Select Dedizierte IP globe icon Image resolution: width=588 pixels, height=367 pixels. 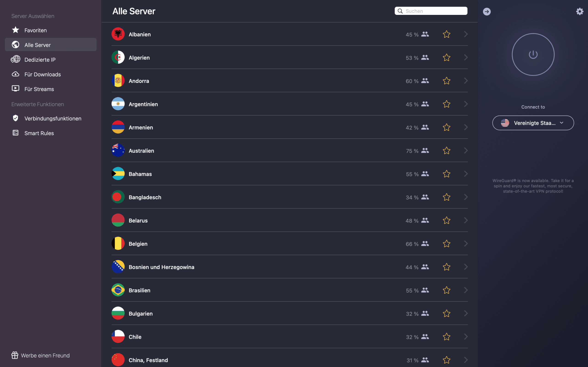pos(16,59)
